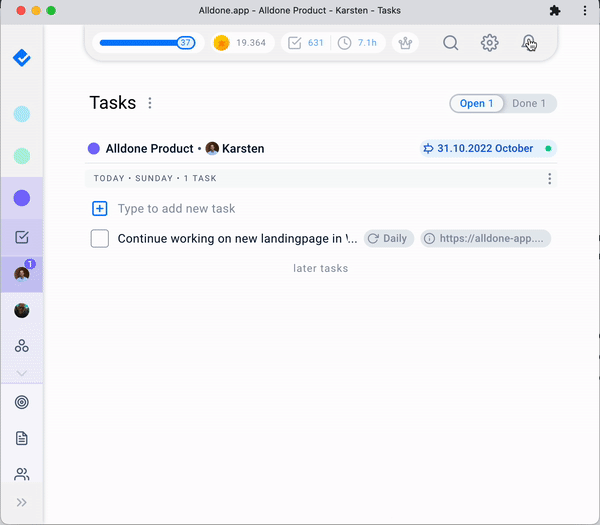600x525 pixels.
Task: Open the notifications bell icon
Action: click(528, 43)
